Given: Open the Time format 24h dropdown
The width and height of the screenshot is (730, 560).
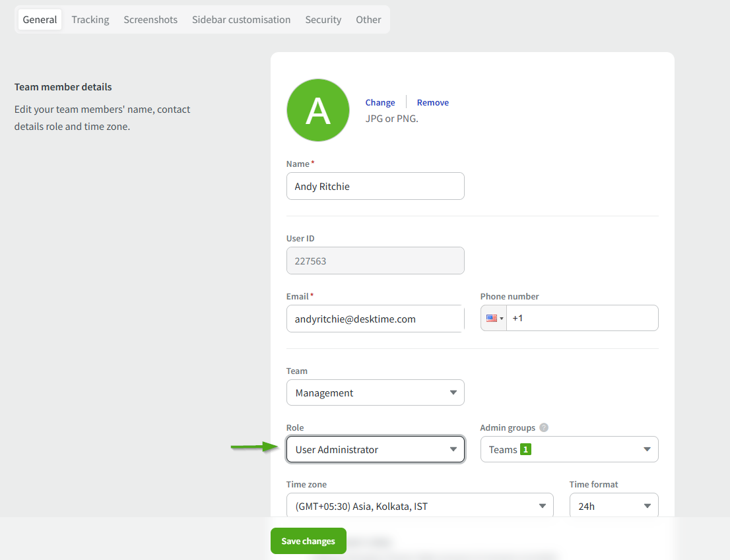Looking at the screenshot, I should tap(614, 506).
